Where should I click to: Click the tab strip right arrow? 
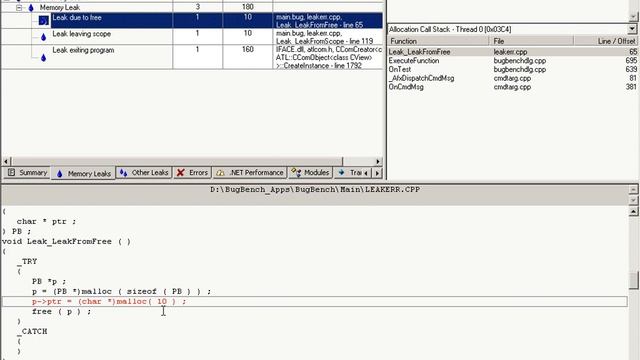[x=377, y=173]
